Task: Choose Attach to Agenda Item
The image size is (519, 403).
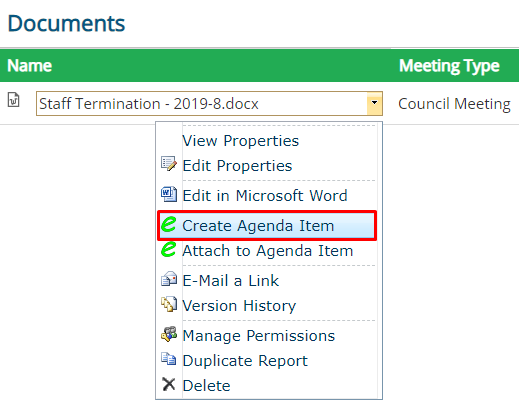Action: pyautogui.click(x=269, y=250)
